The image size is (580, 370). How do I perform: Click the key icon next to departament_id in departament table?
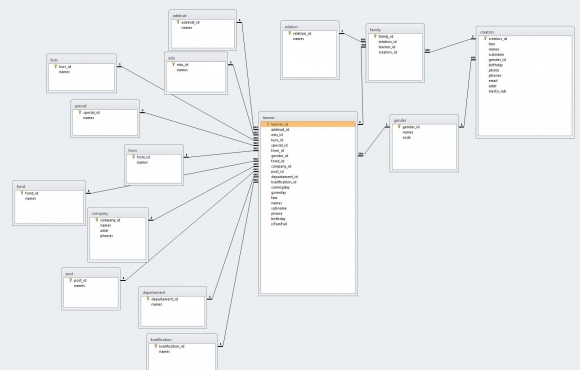[x=148, y=299]
